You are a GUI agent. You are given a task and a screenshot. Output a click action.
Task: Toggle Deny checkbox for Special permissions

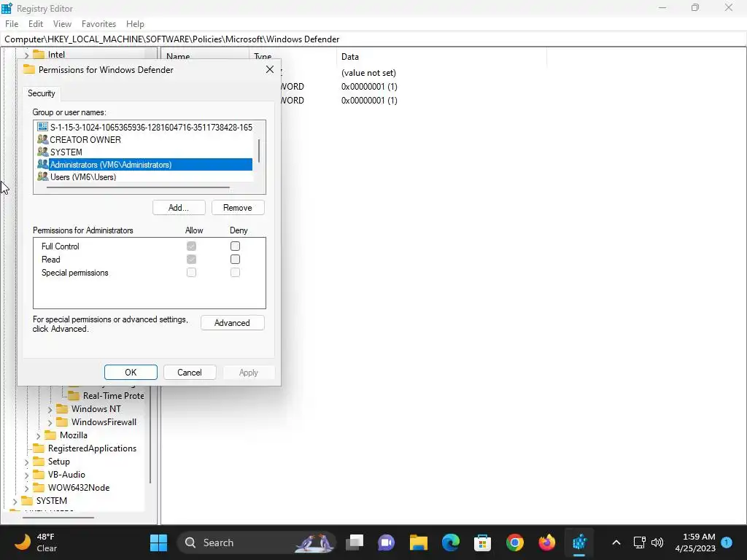click(x=235, y=273)
